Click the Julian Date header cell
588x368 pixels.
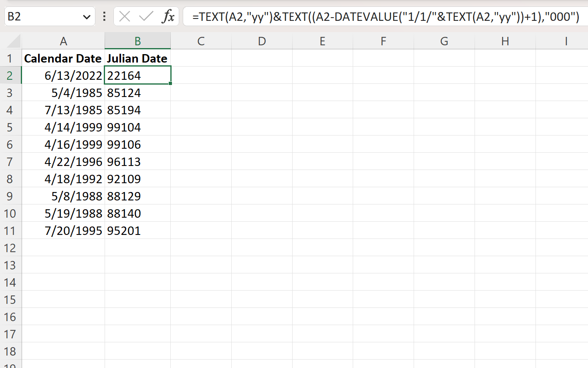coord(137,58)
